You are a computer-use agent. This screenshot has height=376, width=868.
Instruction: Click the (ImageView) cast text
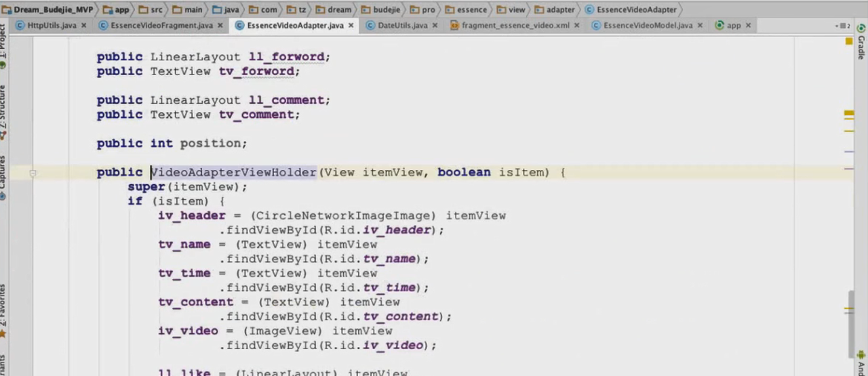[x=283, y=331]
